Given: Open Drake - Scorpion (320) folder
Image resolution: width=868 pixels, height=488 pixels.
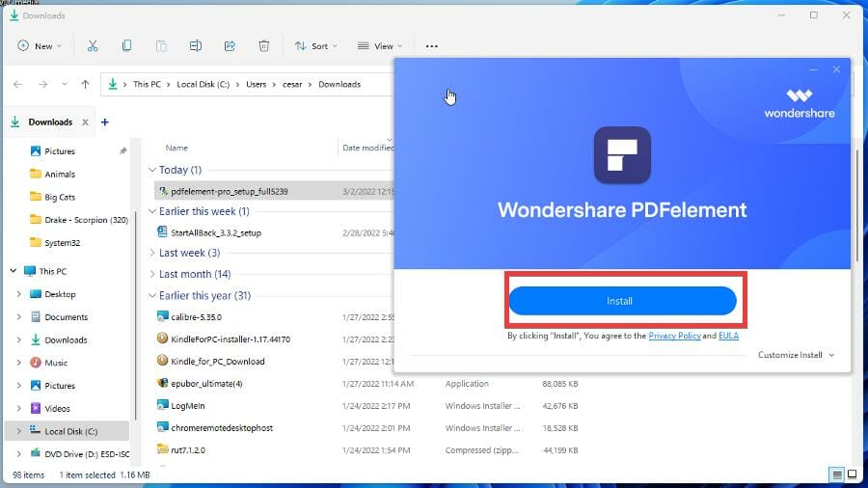Looking at the screenshot, I should pyautogui.click(x=79, y=220).
